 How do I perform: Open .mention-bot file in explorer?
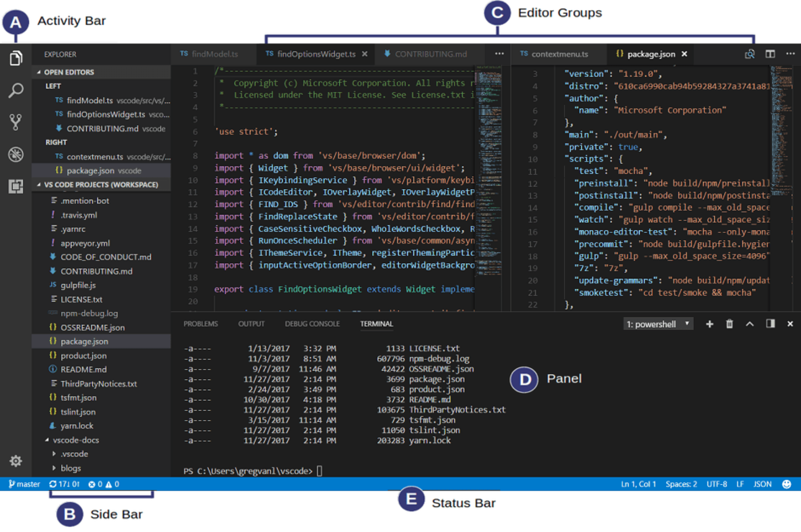(x=101, y=201)
